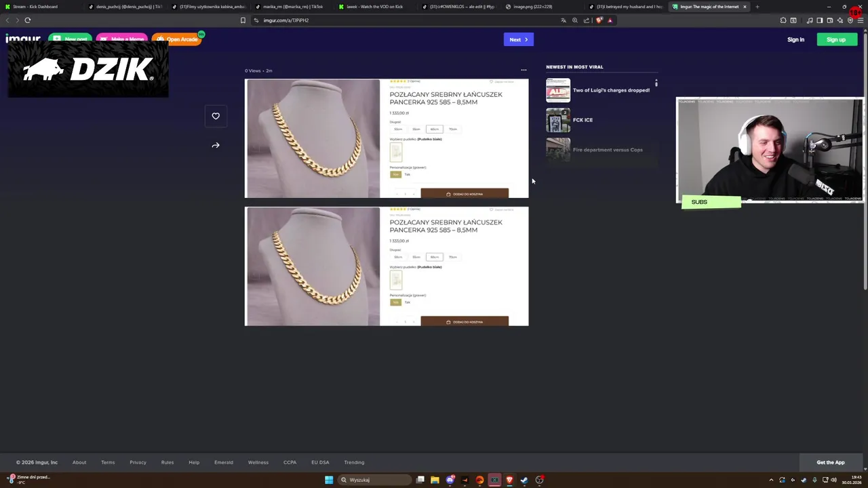Click the About footer link

79,462
